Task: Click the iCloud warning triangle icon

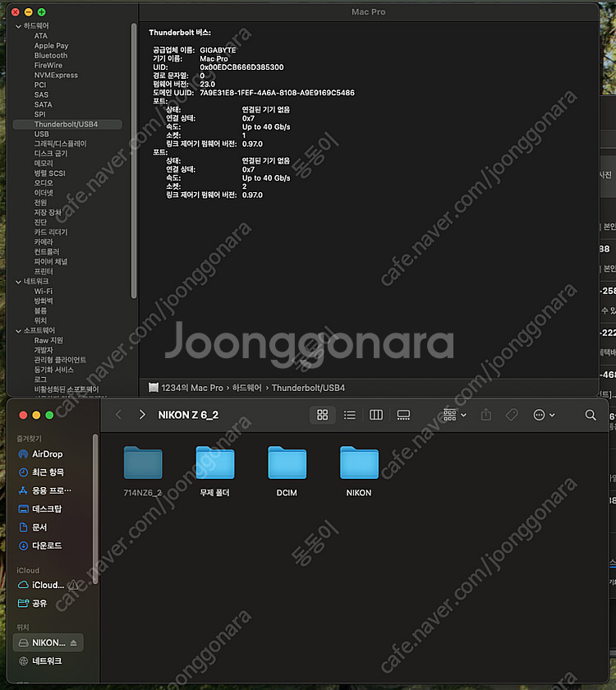Action: click(73, 585)
